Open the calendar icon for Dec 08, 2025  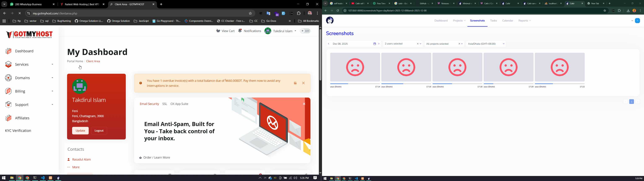374,44
